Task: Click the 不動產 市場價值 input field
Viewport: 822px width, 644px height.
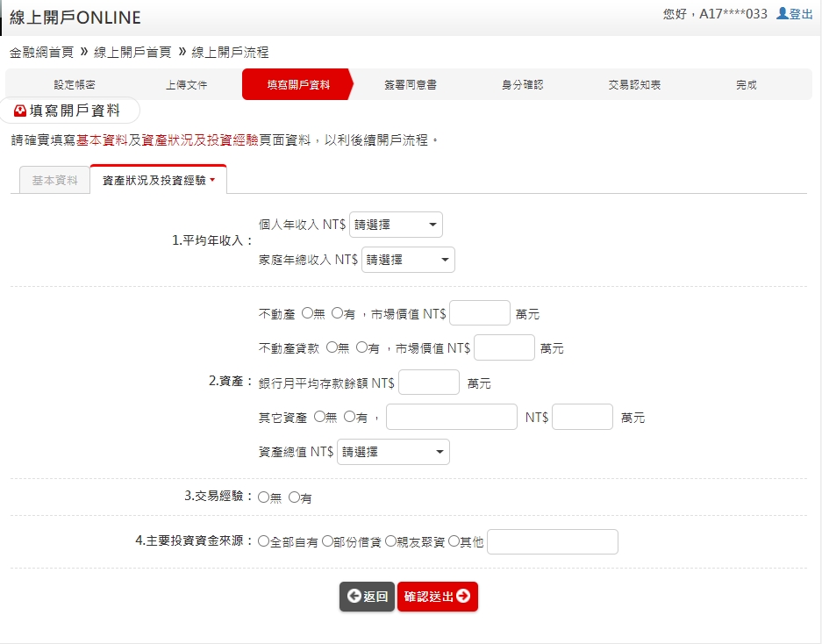Action: click(x=480, y=313)
